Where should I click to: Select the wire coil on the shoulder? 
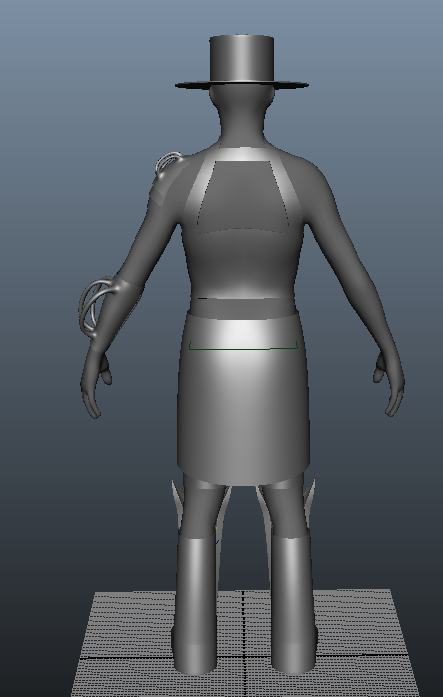[169, 163]
